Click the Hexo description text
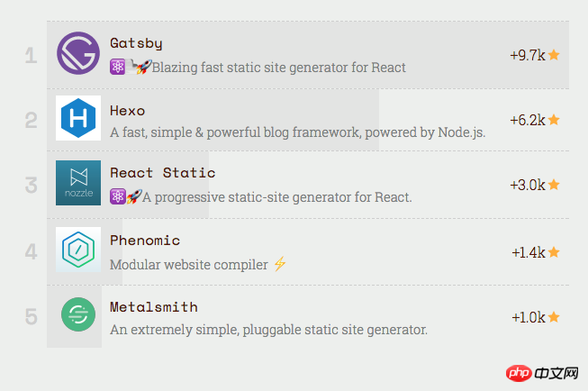 tap(298, 132)
